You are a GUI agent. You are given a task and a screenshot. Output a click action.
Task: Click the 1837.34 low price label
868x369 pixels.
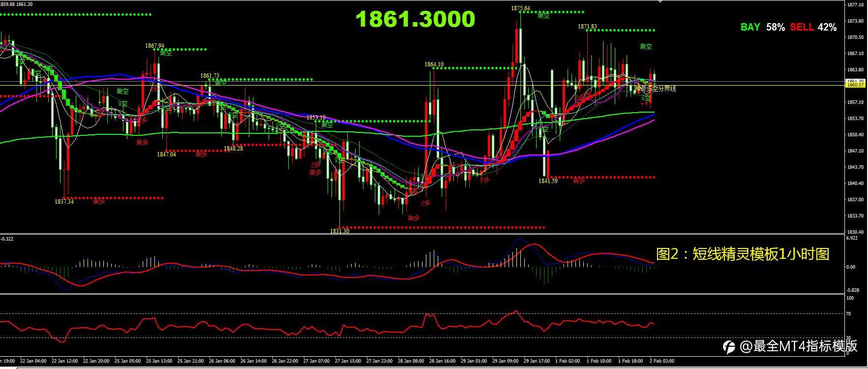pos(64,201)
